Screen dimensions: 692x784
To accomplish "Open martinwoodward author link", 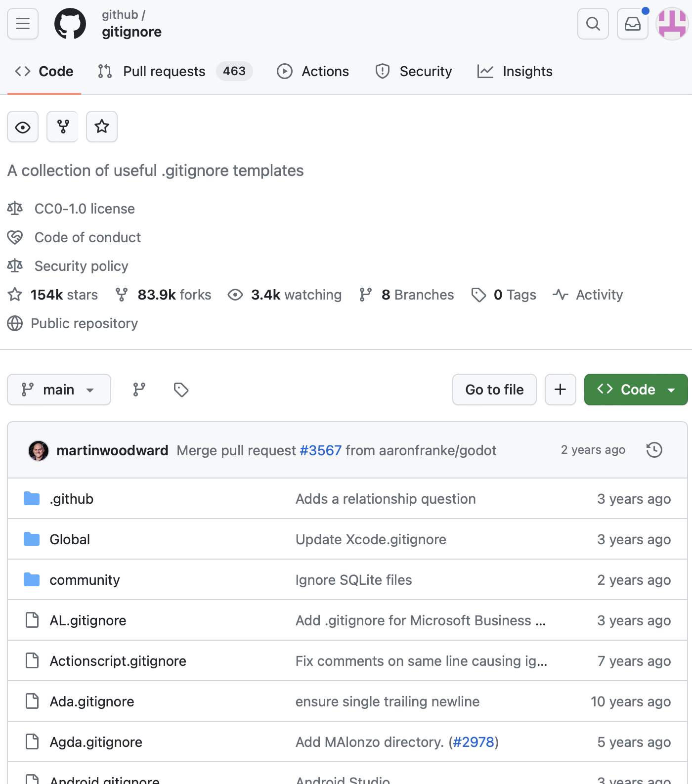I will pyautogui.click(x=112, y=450).
